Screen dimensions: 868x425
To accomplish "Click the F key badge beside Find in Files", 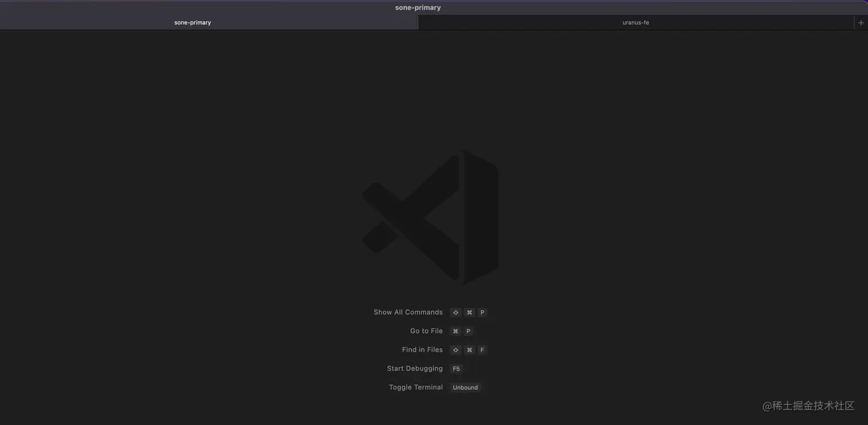I will [482, 350].
